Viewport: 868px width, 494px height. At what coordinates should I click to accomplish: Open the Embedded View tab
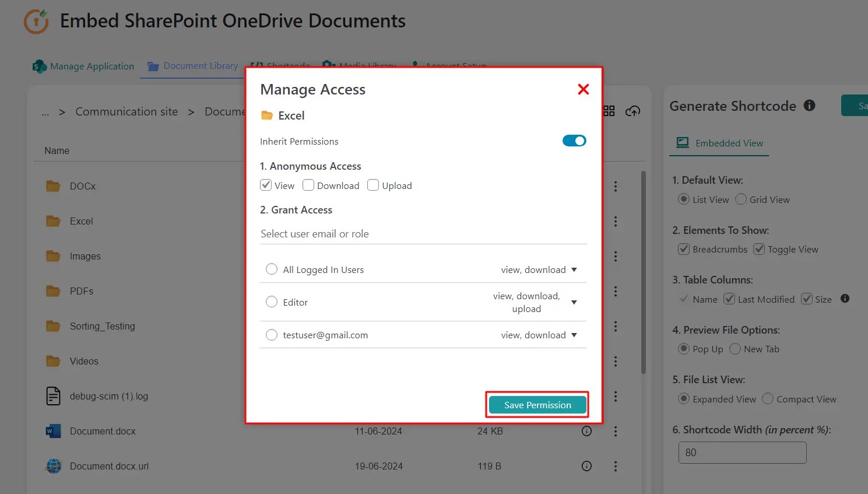[719, 143]
